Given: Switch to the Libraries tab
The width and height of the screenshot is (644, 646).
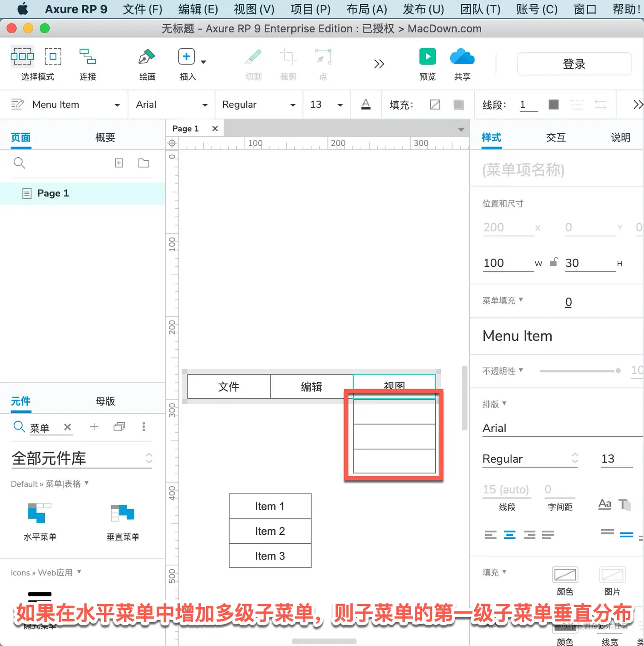Looking at the screenshot, I should click(x=21, y=401).
